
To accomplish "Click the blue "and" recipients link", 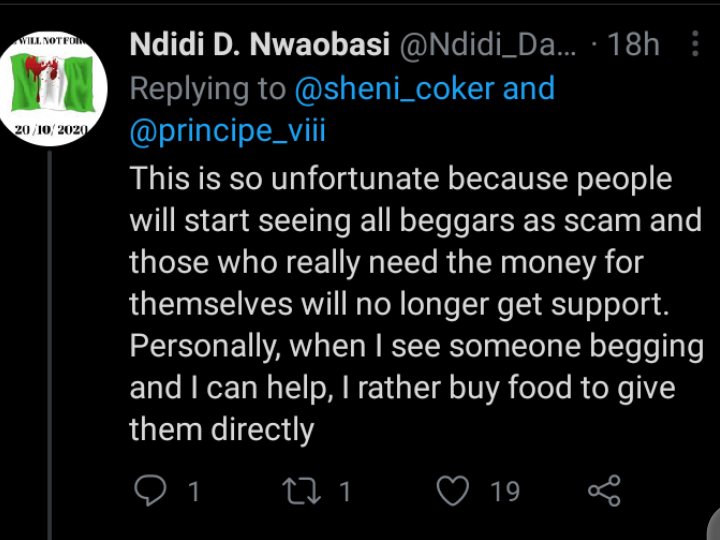I will 529,88.
